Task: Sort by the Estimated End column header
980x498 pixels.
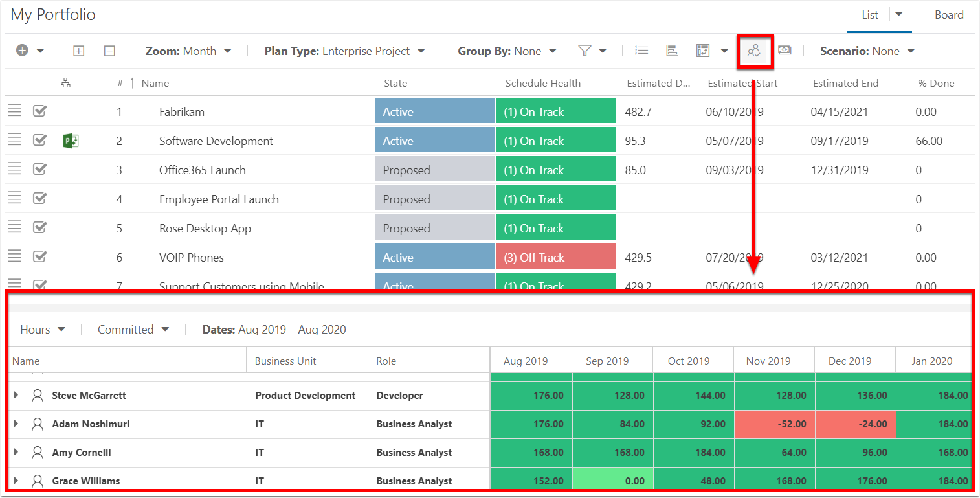Action: coord(845,83)
